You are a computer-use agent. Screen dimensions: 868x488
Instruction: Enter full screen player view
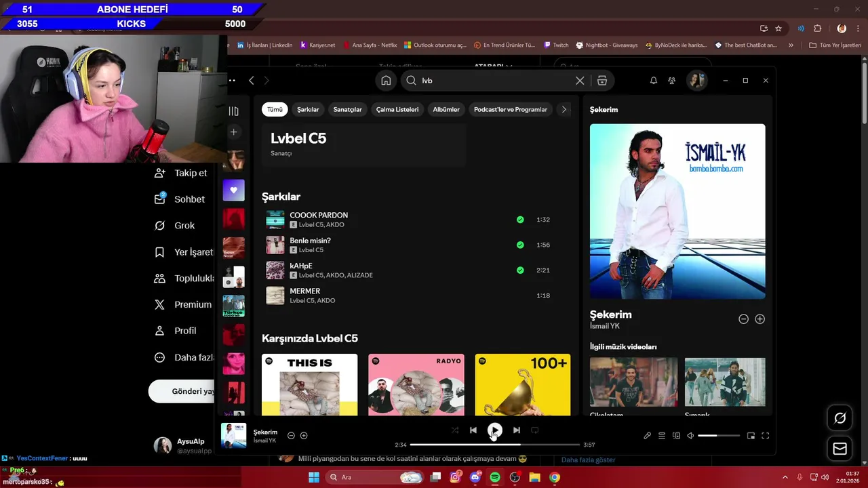pos(766,436)
